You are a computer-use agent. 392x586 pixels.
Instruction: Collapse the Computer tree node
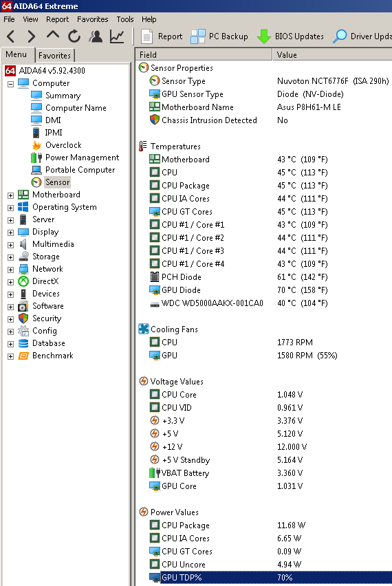[x=10, y=84]
